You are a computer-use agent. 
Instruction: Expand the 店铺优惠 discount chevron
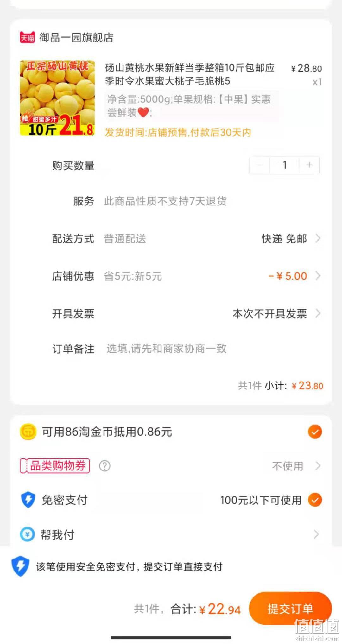tap(318, 276)
